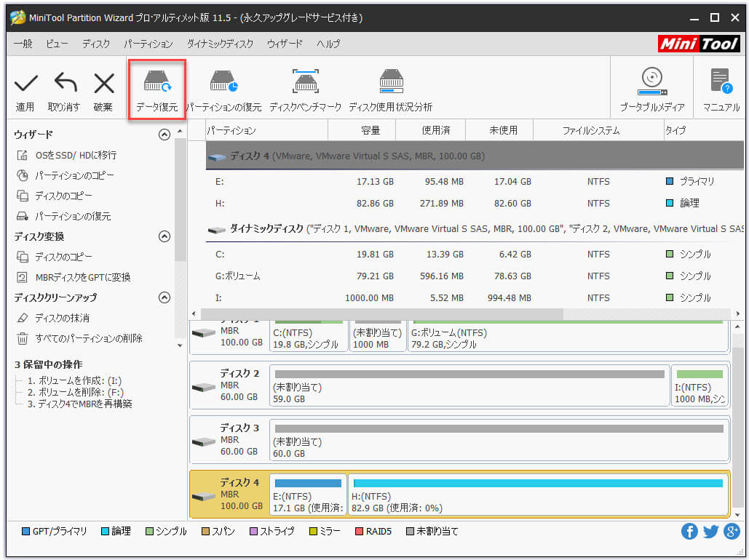Open the ウィザード menu
The width and height of the screenshot is (749, 560).
coord(285,44)
